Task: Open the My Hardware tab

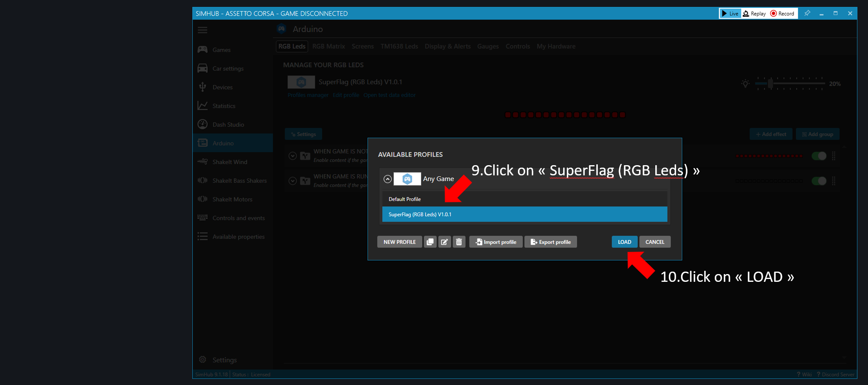Action: click(x=556, y=46)
